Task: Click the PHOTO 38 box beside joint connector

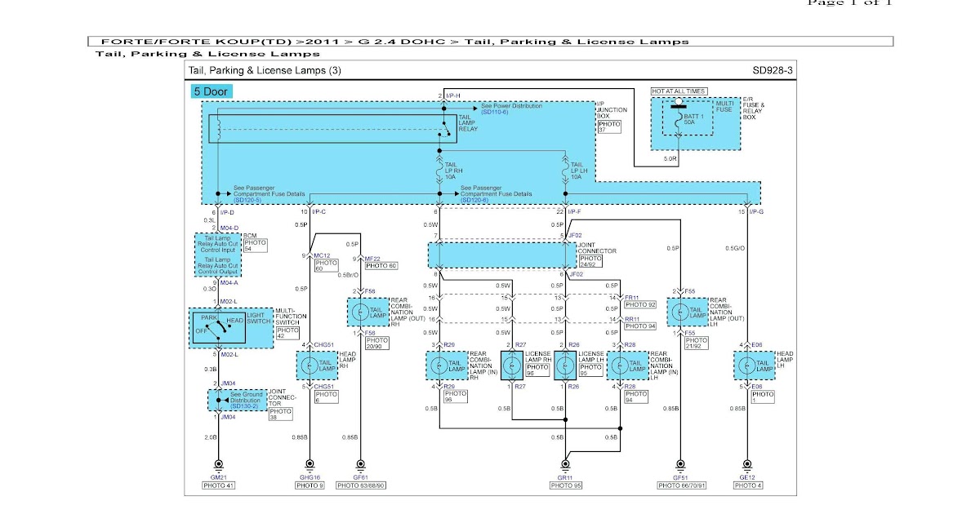Action: coord(280,414)
